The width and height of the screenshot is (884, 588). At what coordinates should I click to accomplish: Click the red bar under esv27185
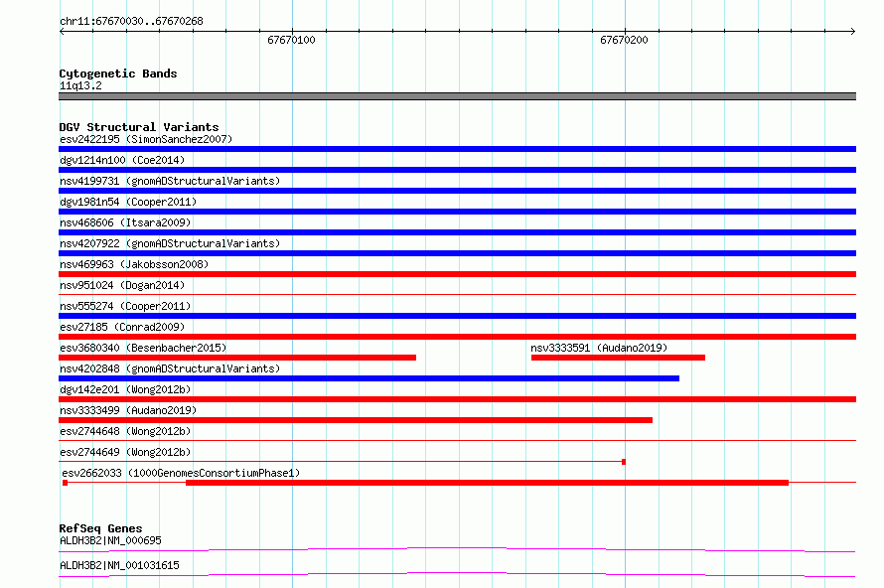point(457,337)
